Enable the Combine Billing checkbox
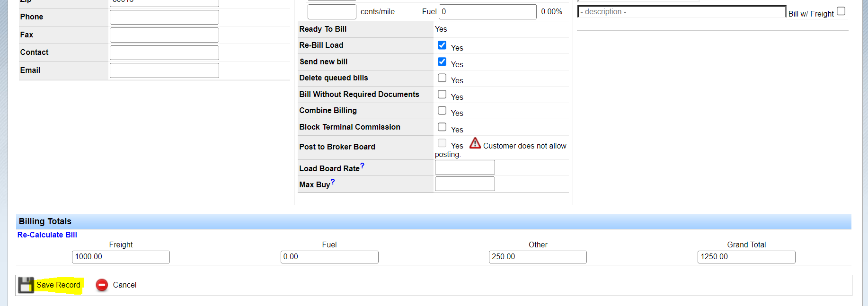This screenshot has width=868, height=306. (442, 110)
